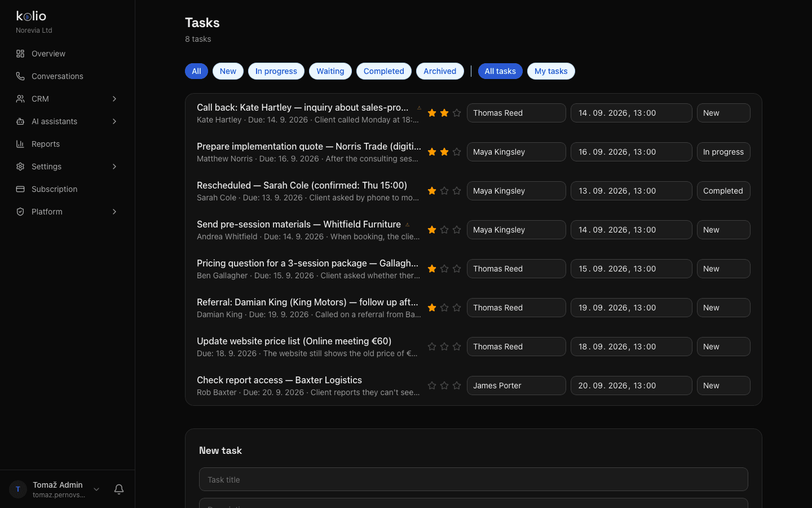Click warning icon on Whitfield Furniture task

407,225
